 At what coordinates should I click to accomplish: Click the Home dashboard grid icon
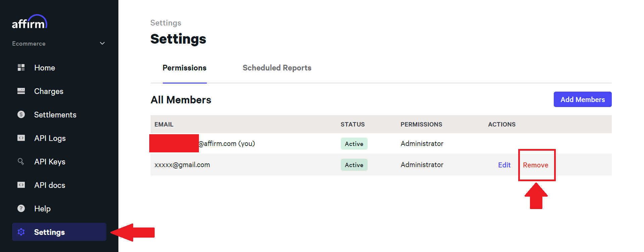pyautogui.click(x=21, y=67)
